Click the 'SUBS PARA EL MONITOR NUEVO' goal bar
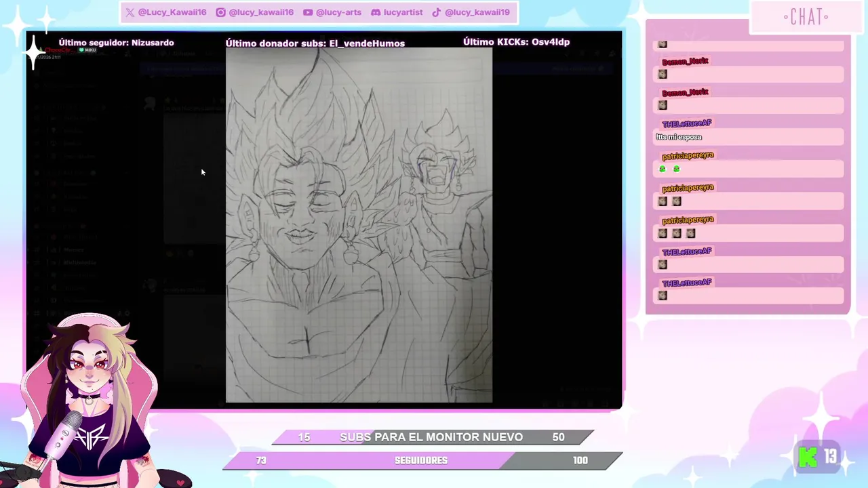The width and height of the screenshot is (868, 488). [x=432, y=437]
